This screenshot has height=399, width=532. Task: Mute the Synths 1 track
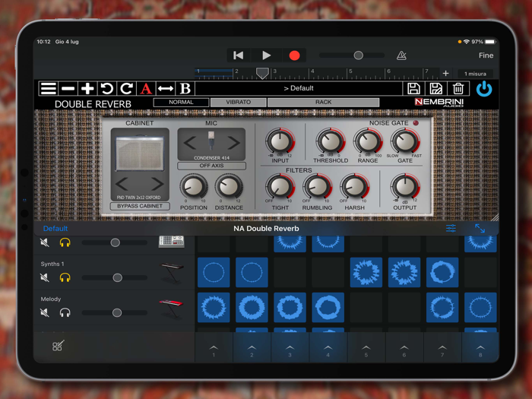44,277
